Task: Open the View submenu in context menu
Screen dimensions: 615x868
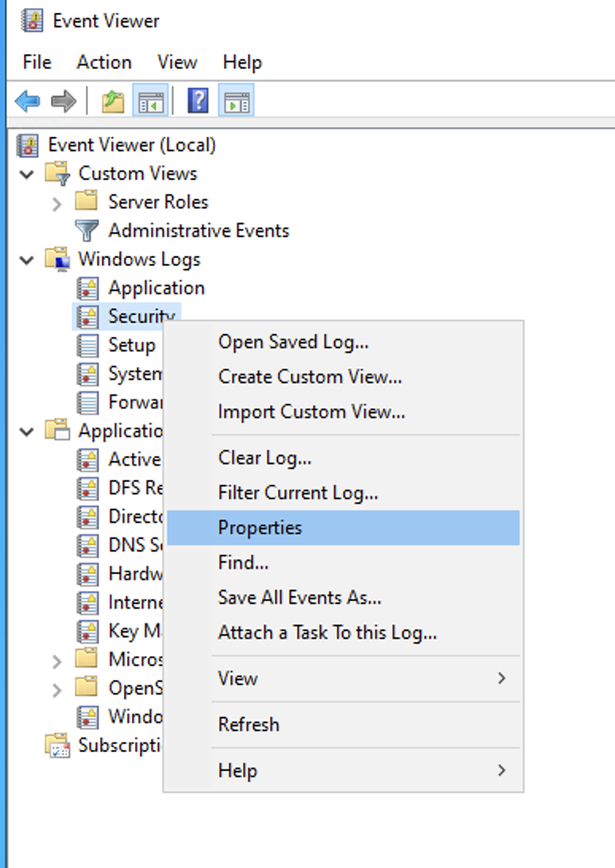Action: pos(238,679)
